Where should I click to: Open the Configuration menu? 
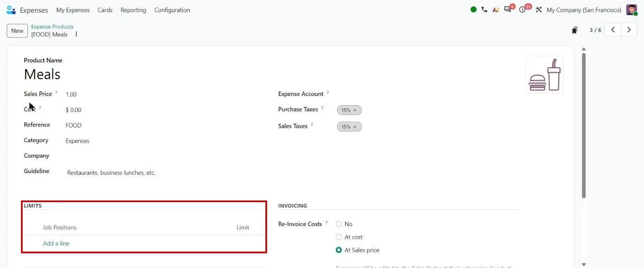pyautogui.click(x=172, y=10)
